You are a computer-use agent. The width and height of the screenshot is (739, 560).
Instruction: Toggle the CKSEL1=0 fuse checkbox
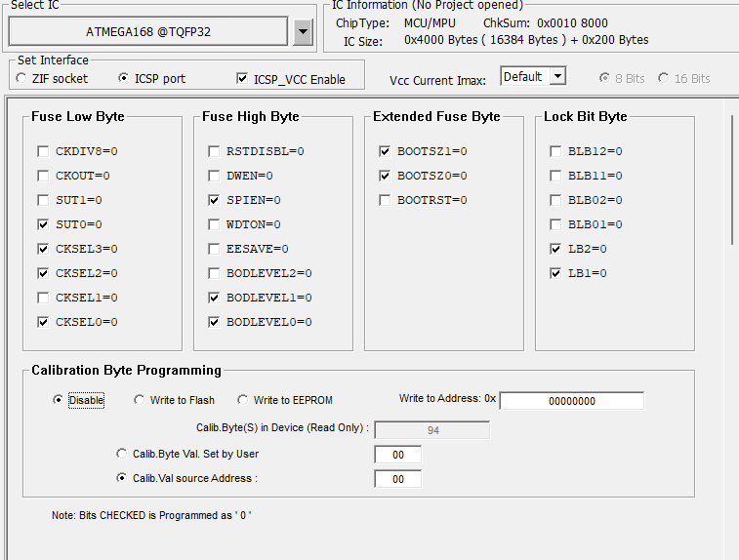click(x=43, y=298)
